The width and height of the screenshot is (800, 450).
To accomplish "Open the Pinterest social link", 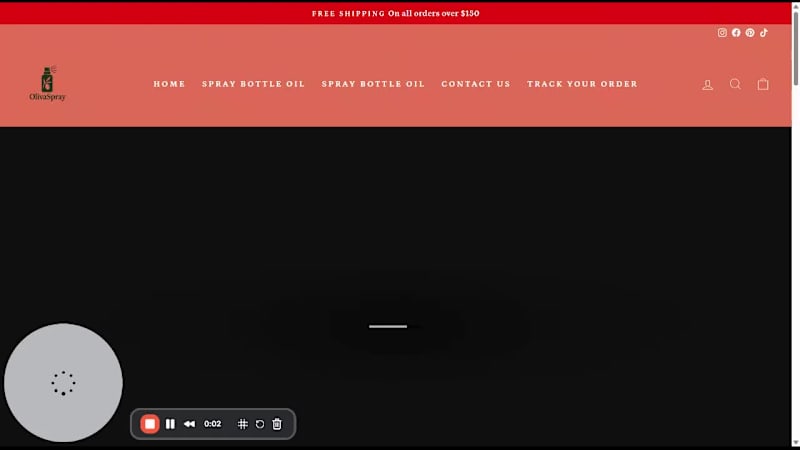I will (749, 33).
